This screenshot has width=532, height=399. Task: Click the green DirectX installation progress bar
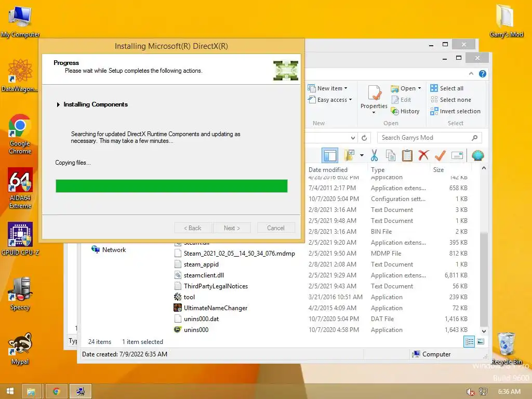[171, 186]
